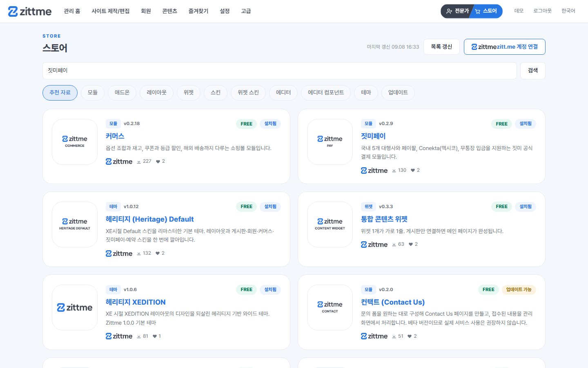Screen dimensions: 588x368
Task: Click the download icon on 짓미페이 card
Action: click(394, 171)
